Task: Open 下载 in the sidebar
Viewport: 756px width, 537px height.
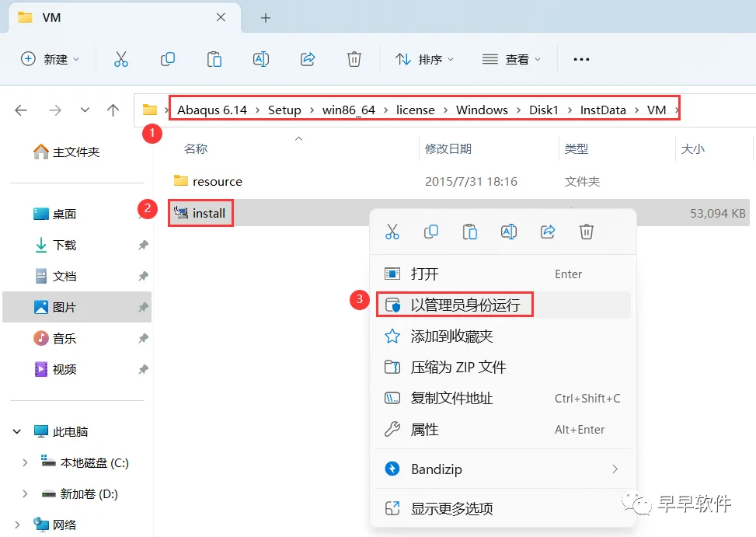Action: [54, 245]
